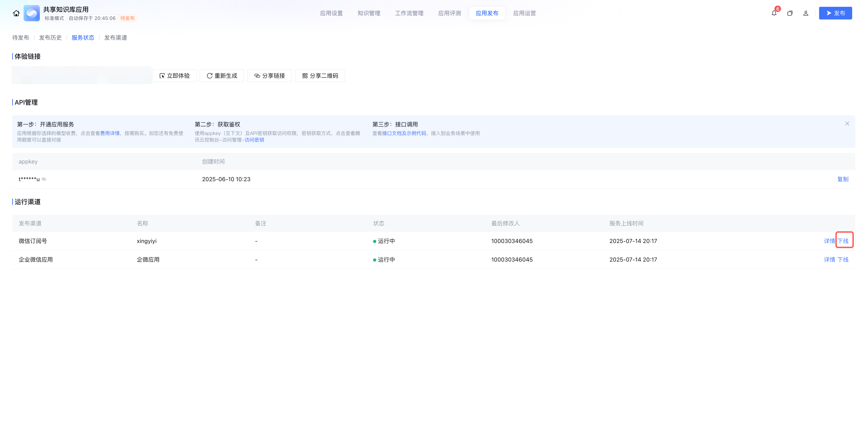Image resolution: width=868 pixels, height=433 pixels.
Task: Open the 知识管理 tab
Action: point(369,13)
